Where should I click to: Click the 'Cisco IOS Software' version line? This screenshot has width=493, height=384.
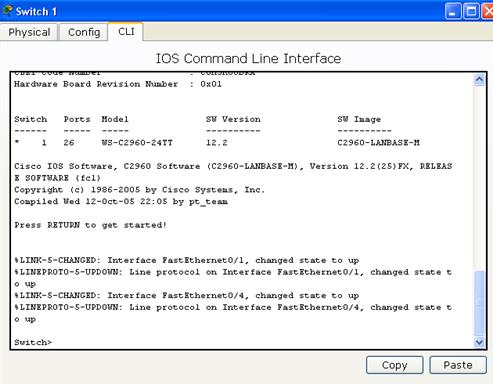[233, 172]
